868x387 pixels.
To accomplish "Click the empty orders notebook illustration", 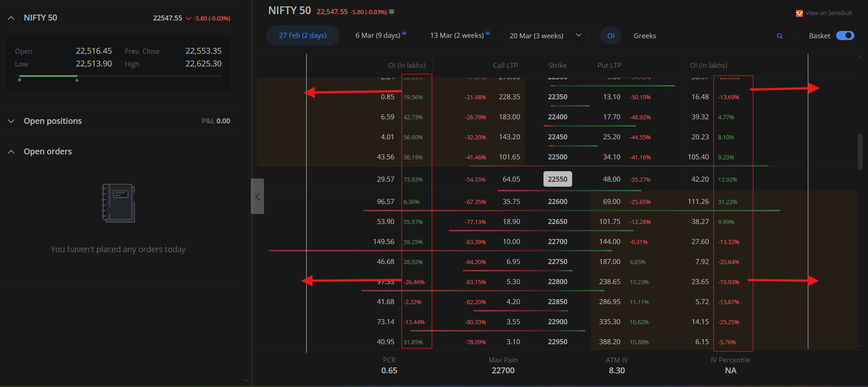I will [x=118, y=203].
